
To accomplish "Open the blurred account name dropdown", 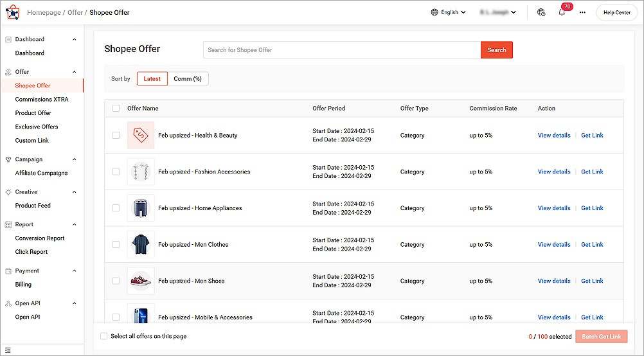I will (x=498, y=12).
